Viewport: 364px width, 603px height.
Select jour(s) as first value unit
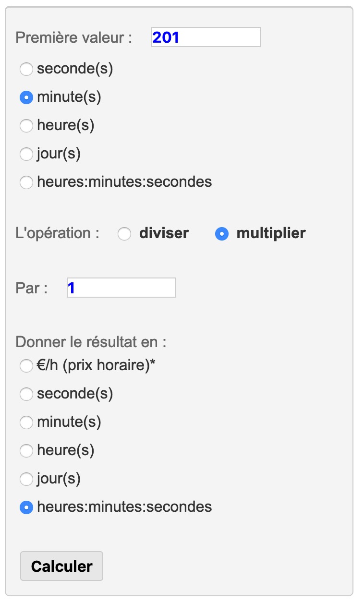click(26, 154)
